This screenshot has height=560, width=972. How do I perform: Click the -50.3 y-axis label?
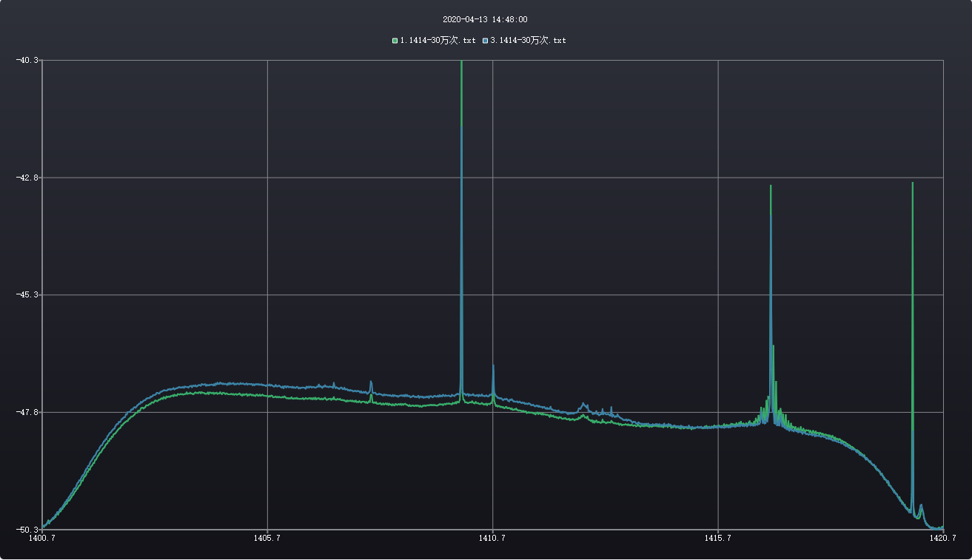coord(27,530)
